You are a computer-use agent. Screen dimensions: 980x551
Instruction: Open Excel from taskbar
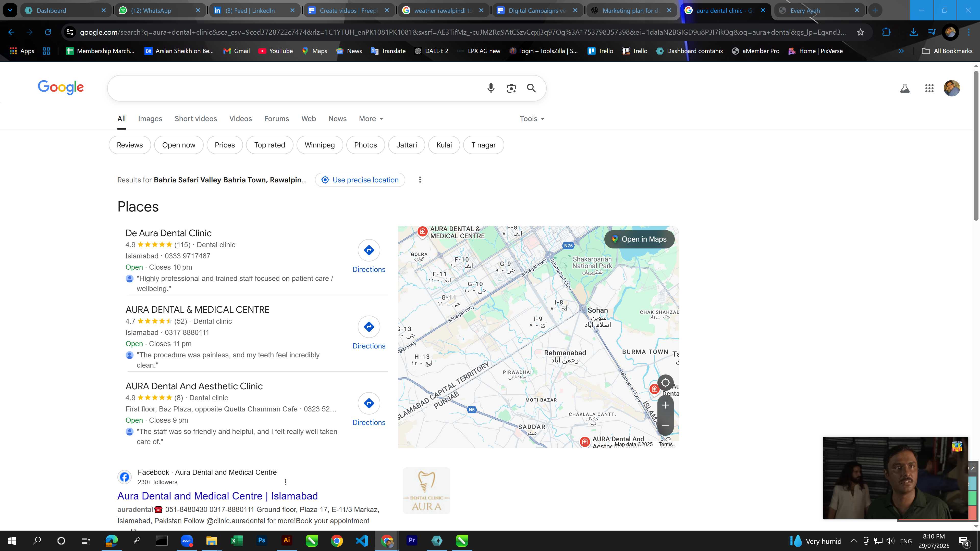(x=236, y=540)
